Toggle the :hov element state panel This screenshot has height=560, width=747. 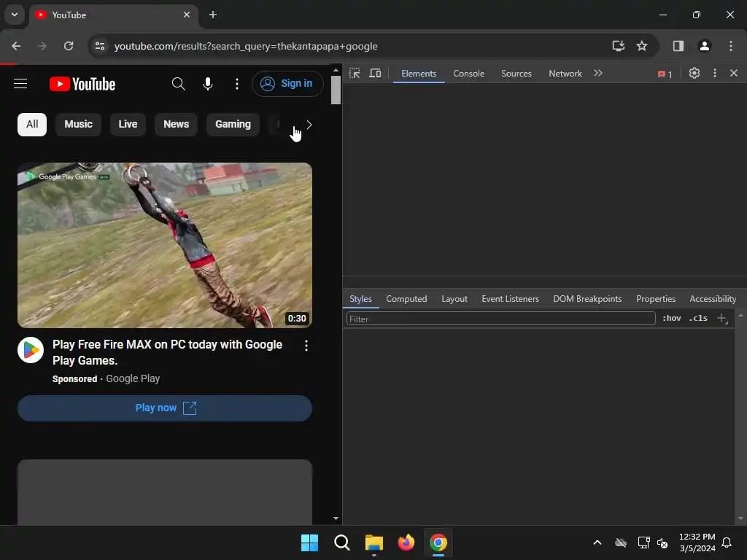672,318
